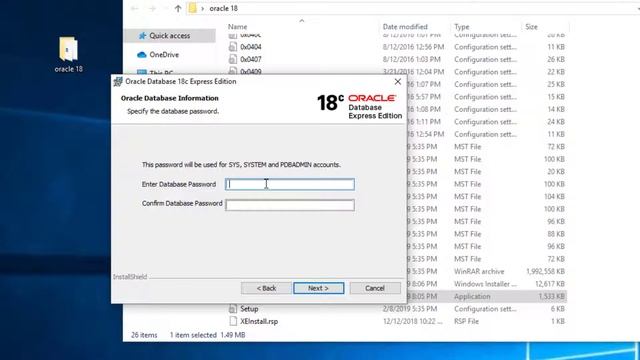Click the 1,992,558 KB size cell

coord(545,271)
